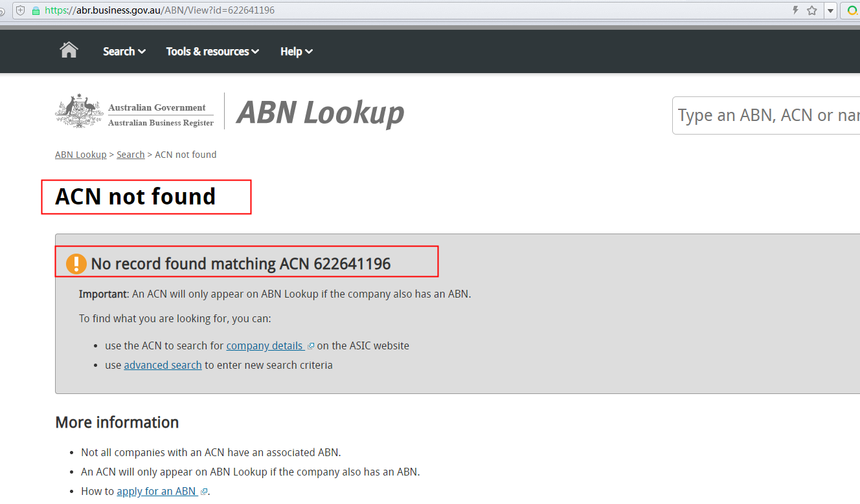Open the advanced search link
860x504 pixels.
tap(163, 365)
